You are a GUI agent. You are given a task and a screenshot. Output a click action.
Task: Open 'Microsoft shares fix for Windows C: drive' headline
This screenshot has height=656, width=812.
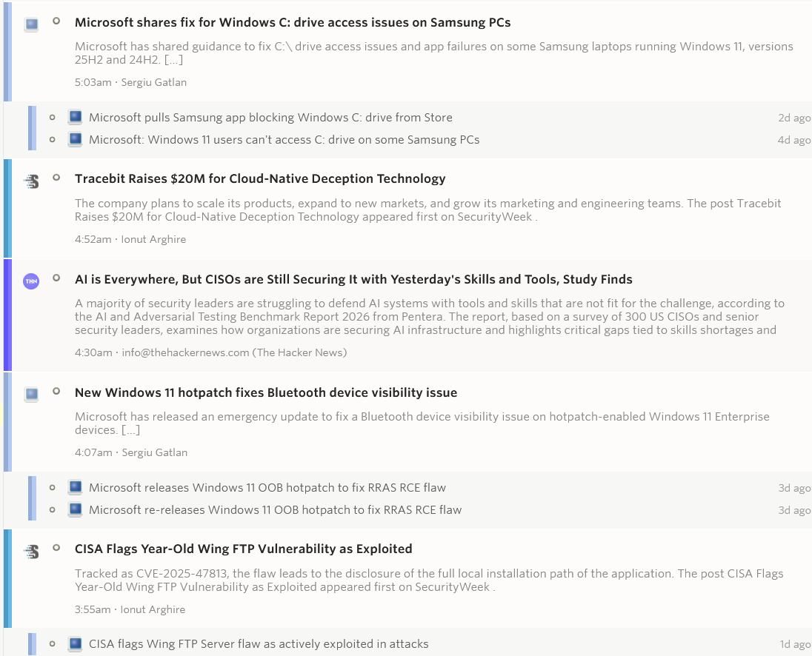pos(292,22)
